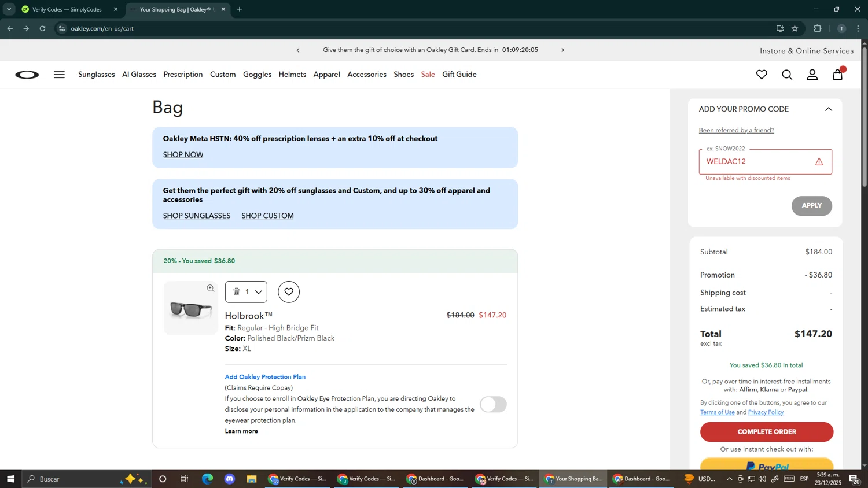This screenshot has height=488, width=868.
Task: Follow the Shop Sunglasses link
Action: click(197, 216)
